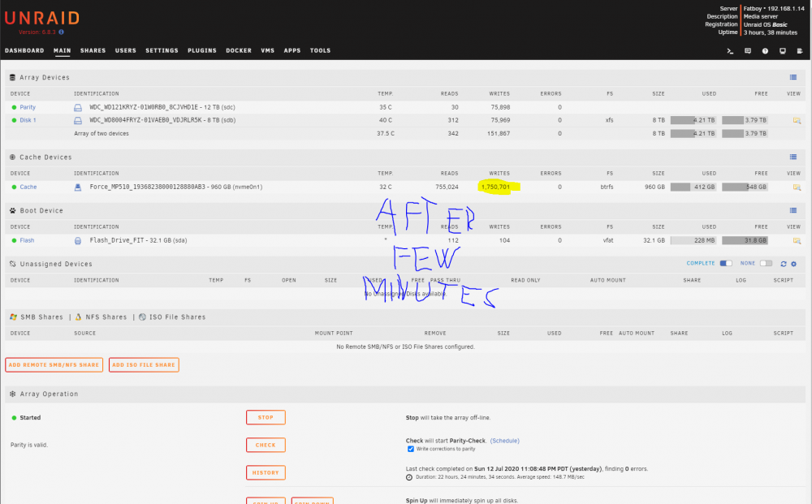Click the Parity disk drive icon
Image resolution: width=812 pixels, height=504 pixels.
click(x=78, y=107)
